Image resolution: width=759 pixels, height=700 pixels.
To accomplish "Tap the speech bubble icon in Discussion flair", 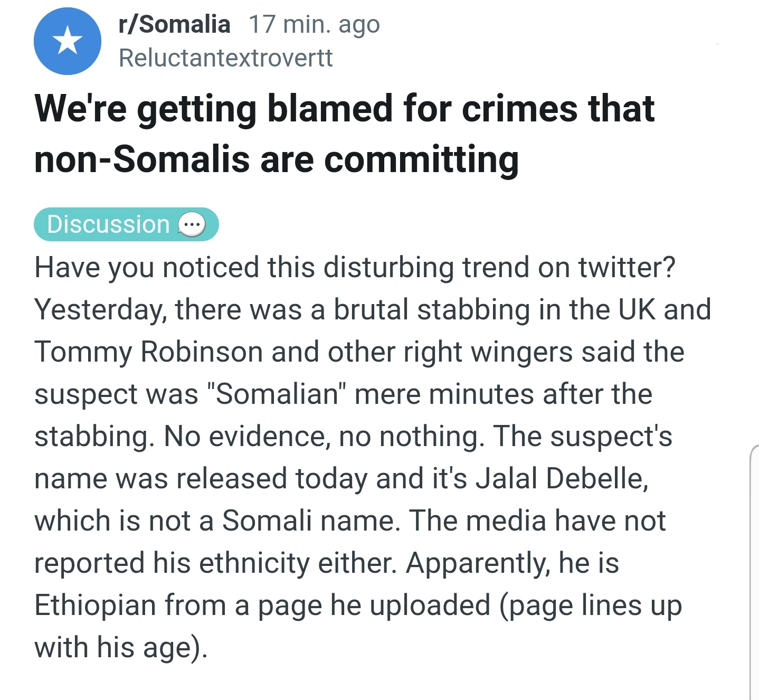I will (x=192, y=225).
